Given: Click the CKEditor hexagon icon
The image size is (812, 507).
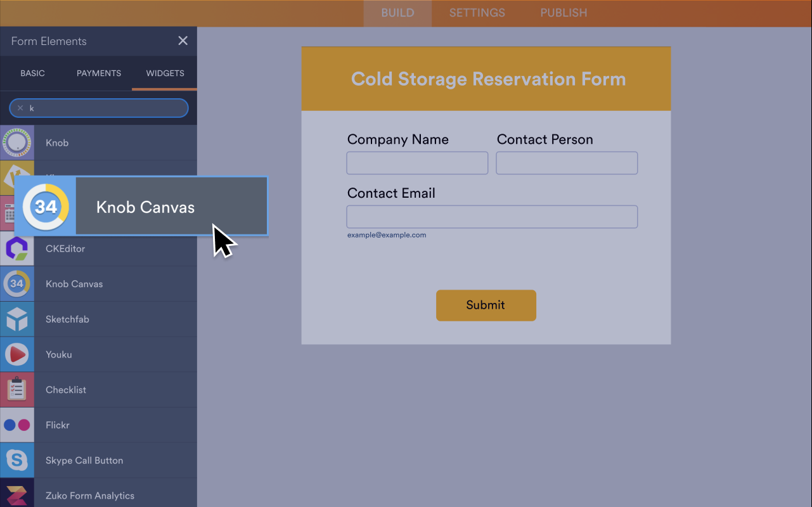Looking at the screenshot, I should [17, 248].
